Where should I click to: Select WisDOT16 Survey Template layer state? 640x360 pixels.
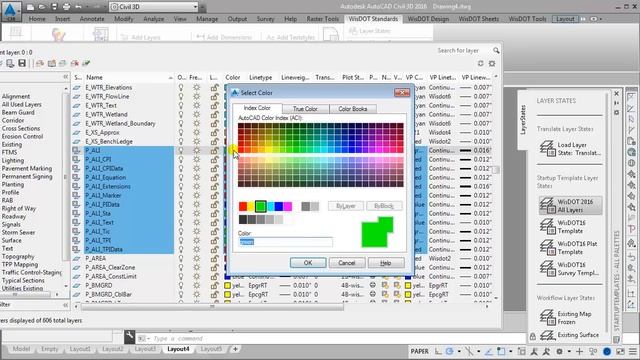pyautogui.click(x=571, y=269)
